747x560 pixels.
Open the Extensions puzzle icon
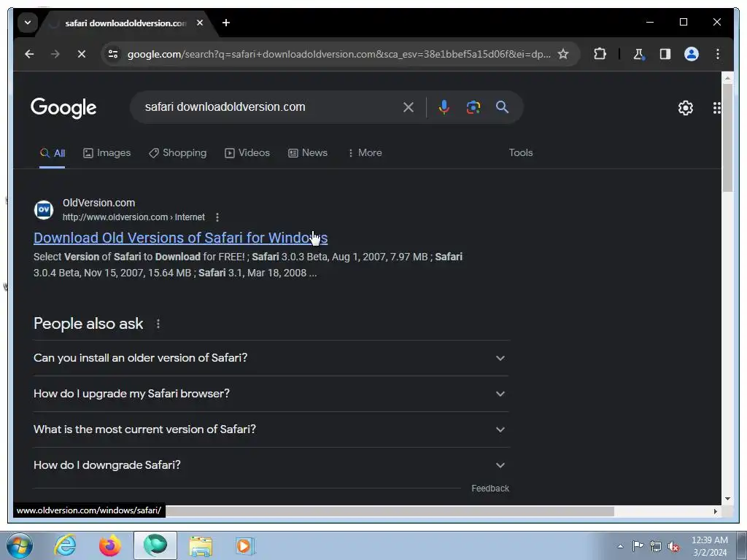600,54
